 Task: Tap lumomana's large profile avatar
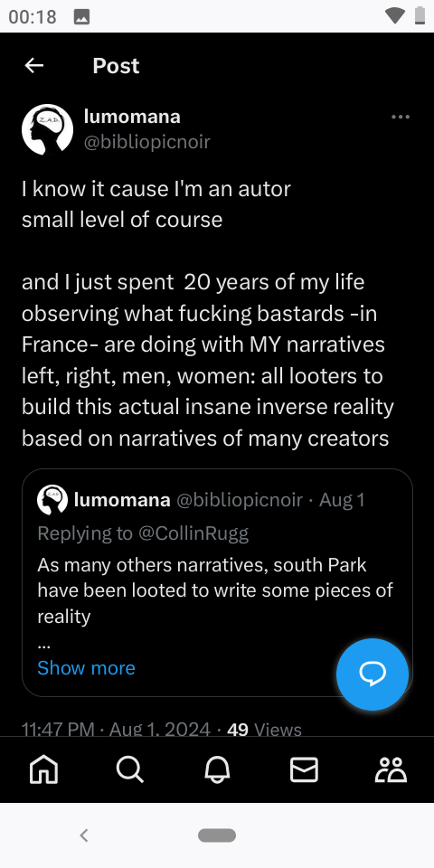click(48, 129)
